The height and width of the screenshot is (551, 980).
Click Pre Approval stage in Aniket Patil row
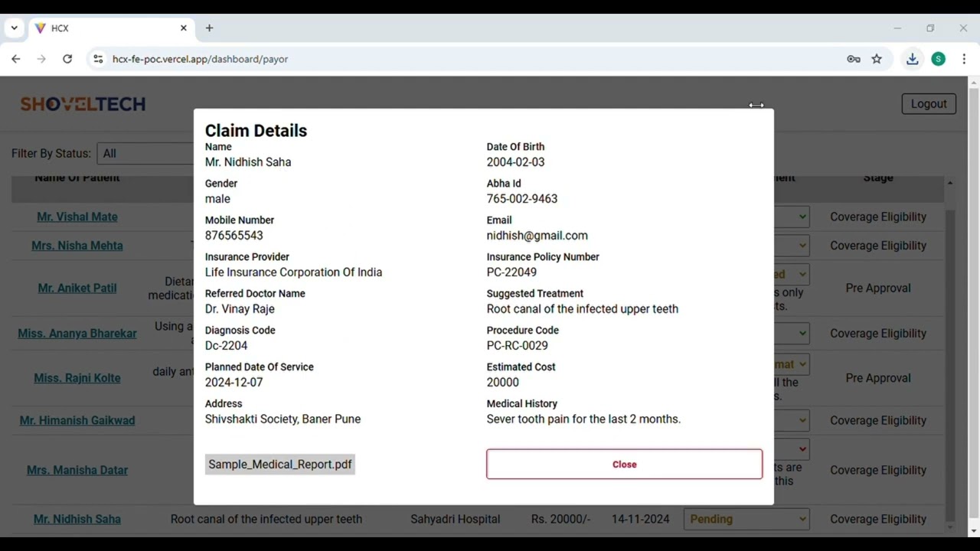point(878,288)
